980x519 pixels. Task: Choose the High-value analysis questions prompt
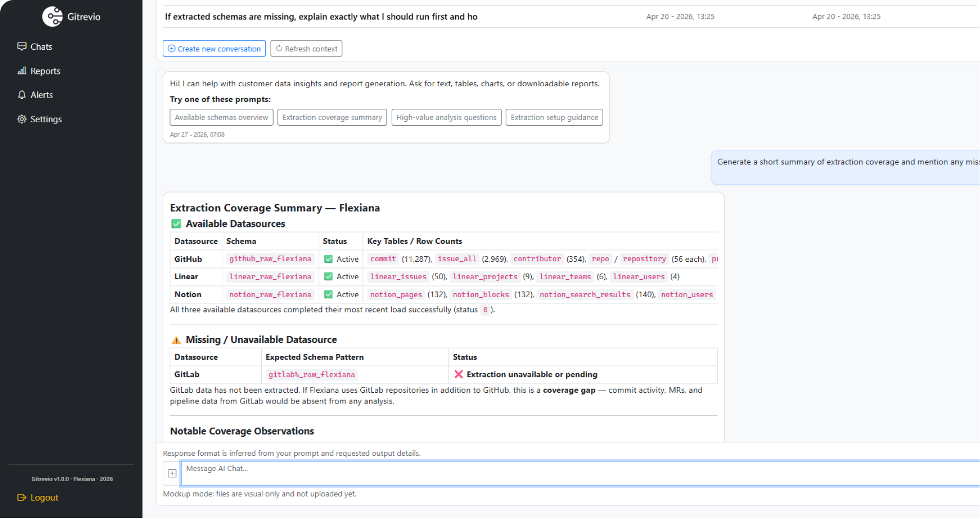pos(446,118)
